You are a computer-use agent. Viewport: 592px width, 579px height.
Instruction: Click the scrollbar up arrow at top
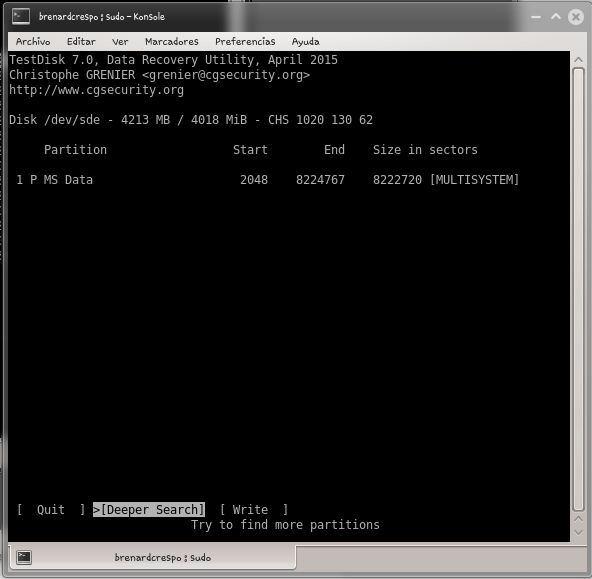[578, 60]
